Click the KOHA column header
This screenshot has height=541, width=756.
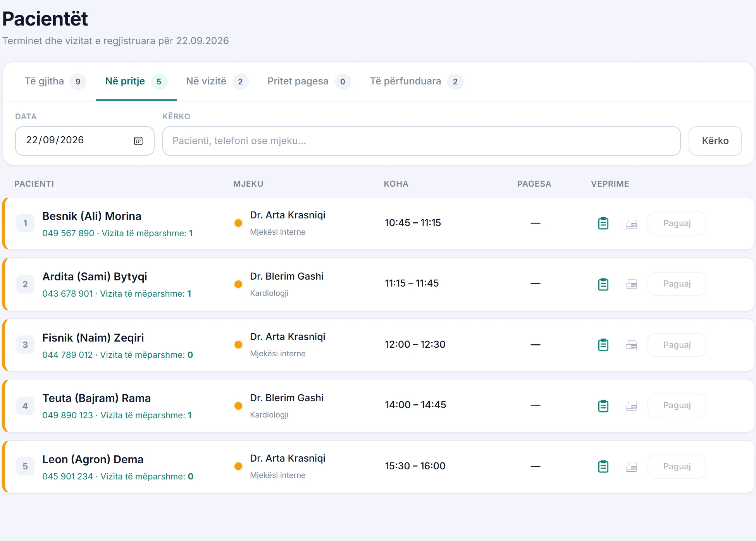tap(396, 184)
